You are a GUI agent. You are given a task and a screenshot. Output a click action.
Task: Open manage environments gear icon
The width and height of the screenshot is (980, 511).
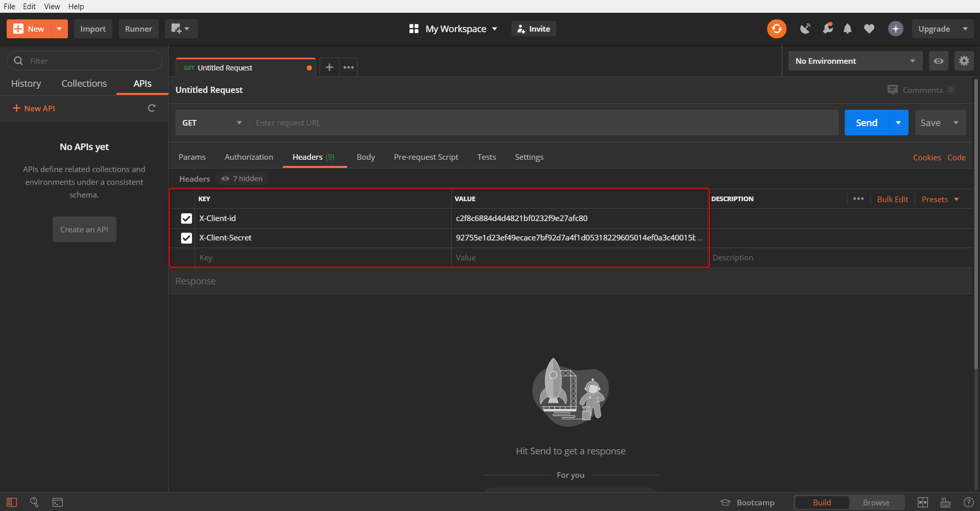964,61
